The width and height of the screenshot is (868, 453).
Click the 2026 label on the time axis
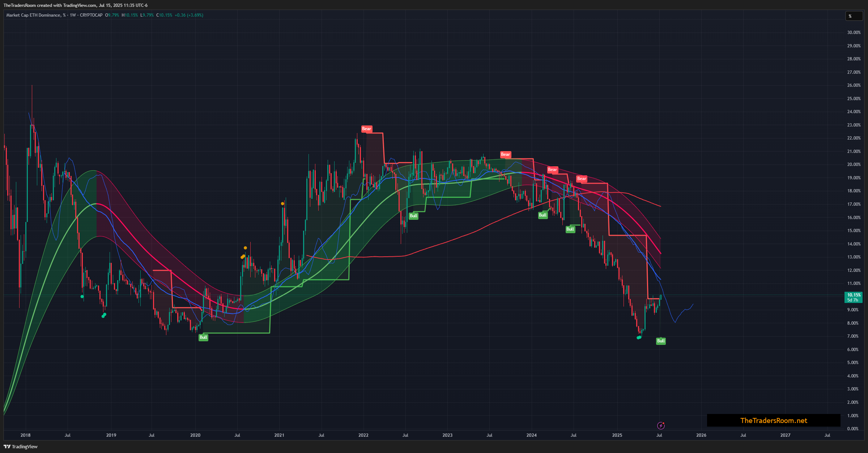click(701, 435)
